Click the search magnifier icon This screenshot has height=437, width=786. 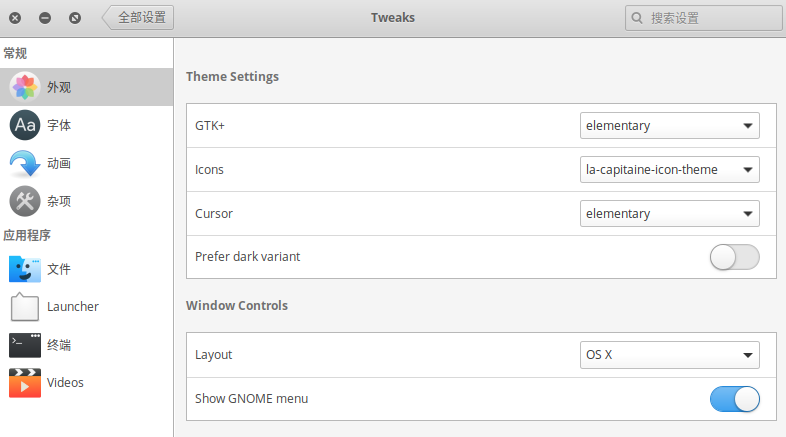(x=638, y=18)
